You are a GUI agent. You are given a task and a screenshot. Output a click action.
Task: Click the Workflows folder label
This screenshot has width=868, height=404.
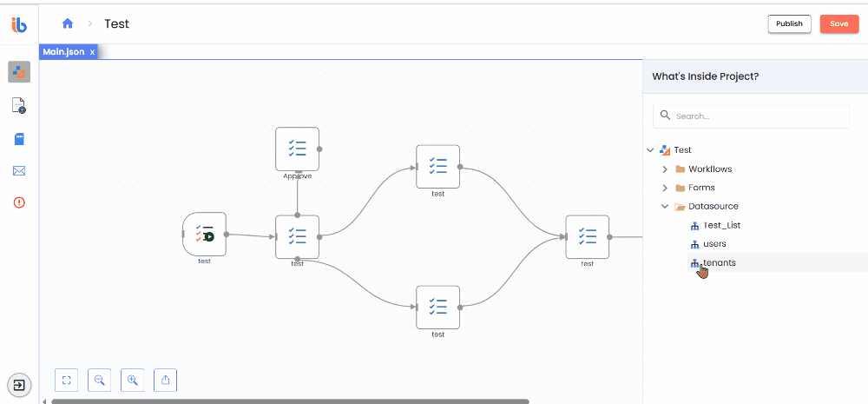click(710, 169)
